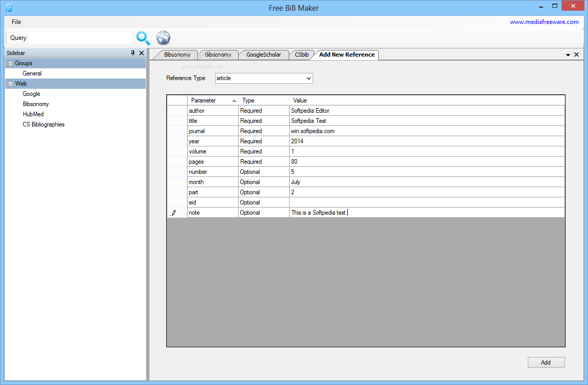Close the Sidebar panel

141,53
